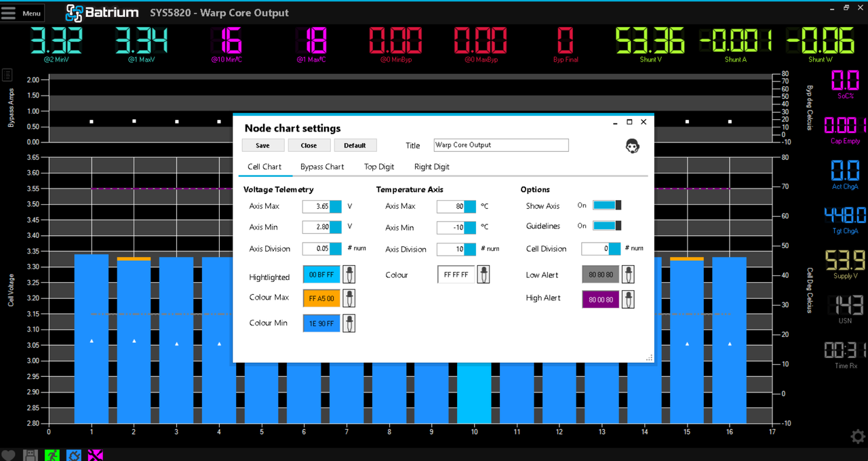
Task: Click the Title input field
Action: pyautogui.click(x=501, y=145)
